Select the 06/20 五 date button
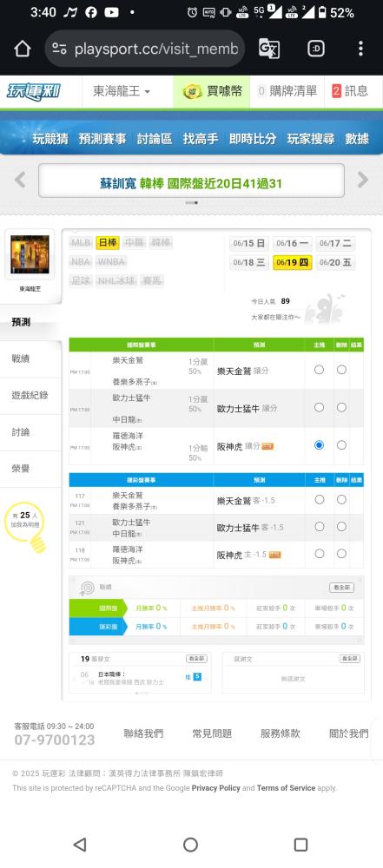Image resolution: width=383 pixels, height=868 pixels. [335, 262]
